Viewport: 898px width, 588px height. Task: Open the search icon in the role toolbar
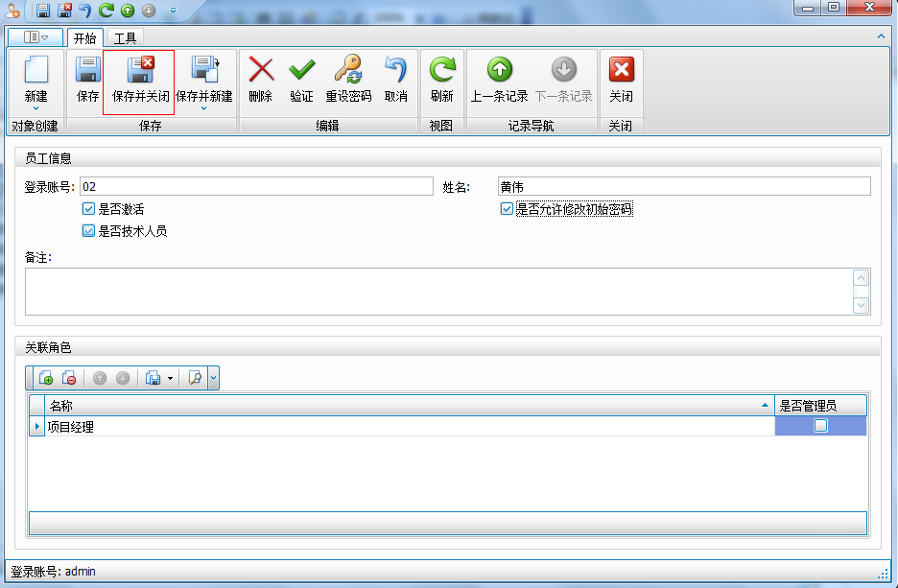(196, 377)
